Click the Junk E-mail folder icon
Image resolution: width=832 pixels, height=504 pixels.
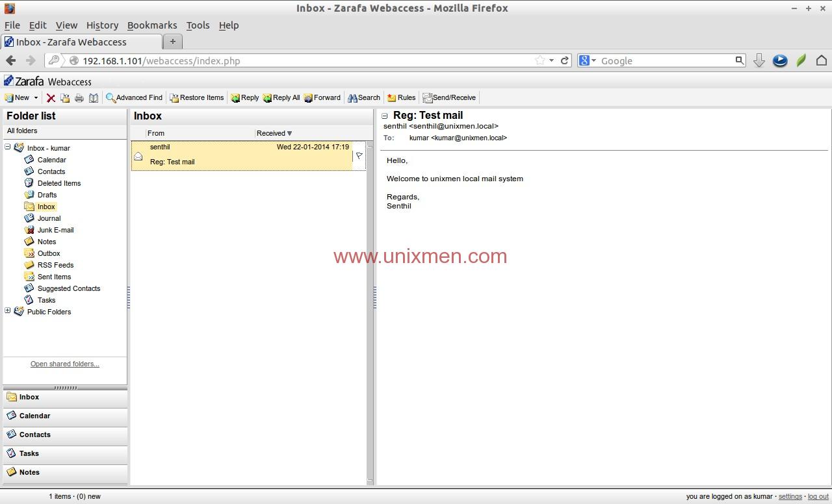[x=29, y=230]
